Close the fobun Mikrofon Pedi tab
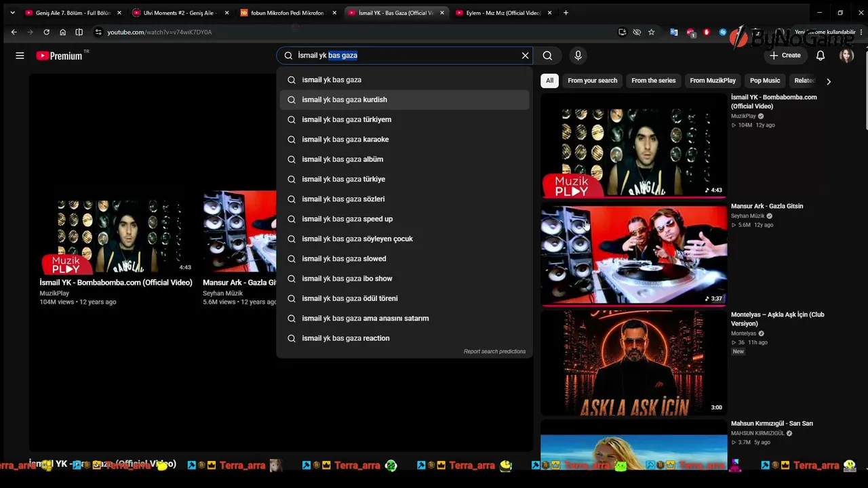The height and width of the screenshot is (488, 868). coord(334,13)
